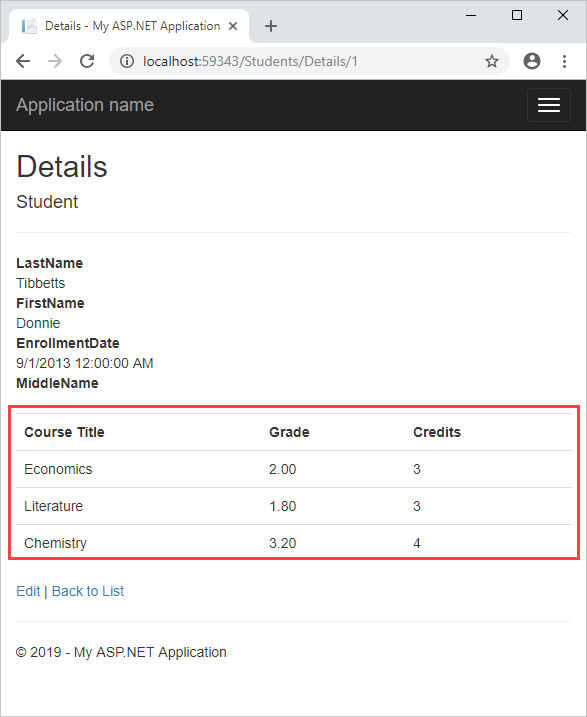
Task: Open the Edit link for this student
Action: [x=28, y=591]
